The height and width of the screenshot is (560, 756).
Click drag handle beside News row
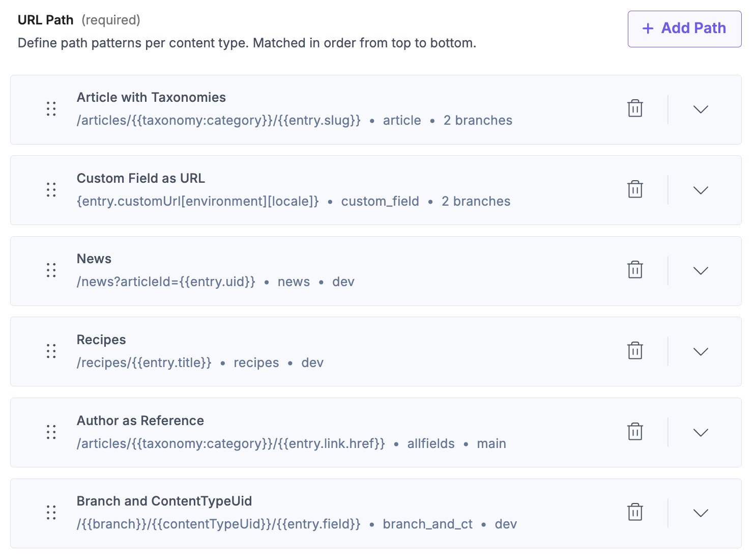[x=51, y=270]
